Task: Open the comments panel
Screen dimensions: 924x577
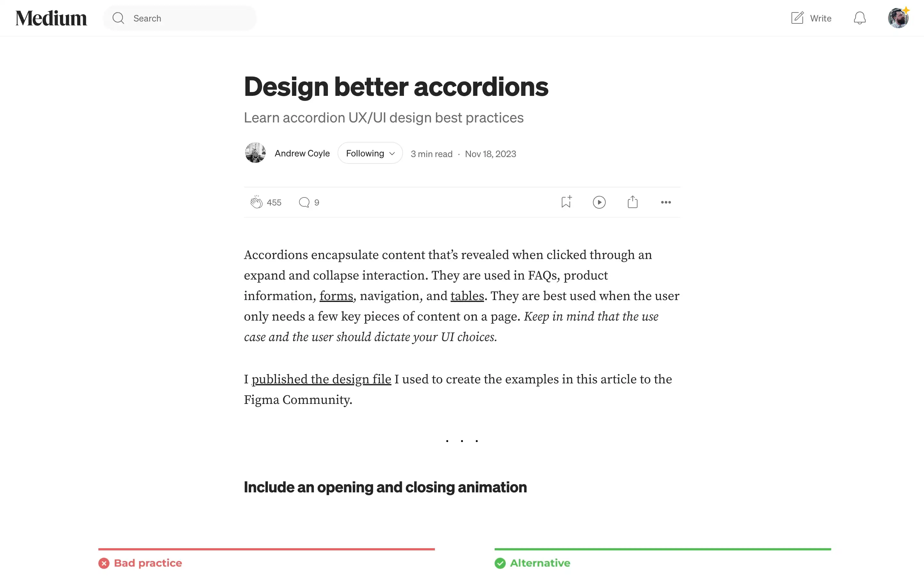Action: coord(304,202)
